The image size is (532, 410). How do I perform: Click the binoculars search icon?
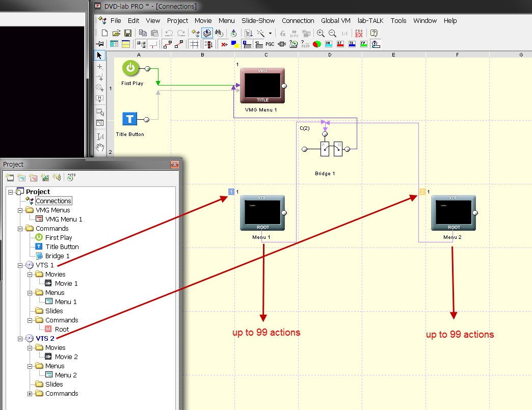219,33
